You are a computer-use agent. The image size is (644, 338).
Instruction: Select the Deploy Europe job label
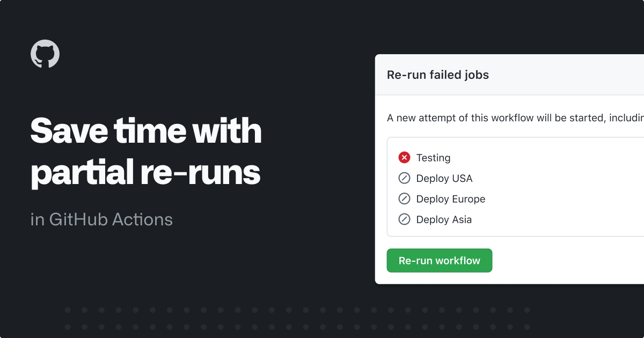tap(451, 199)
